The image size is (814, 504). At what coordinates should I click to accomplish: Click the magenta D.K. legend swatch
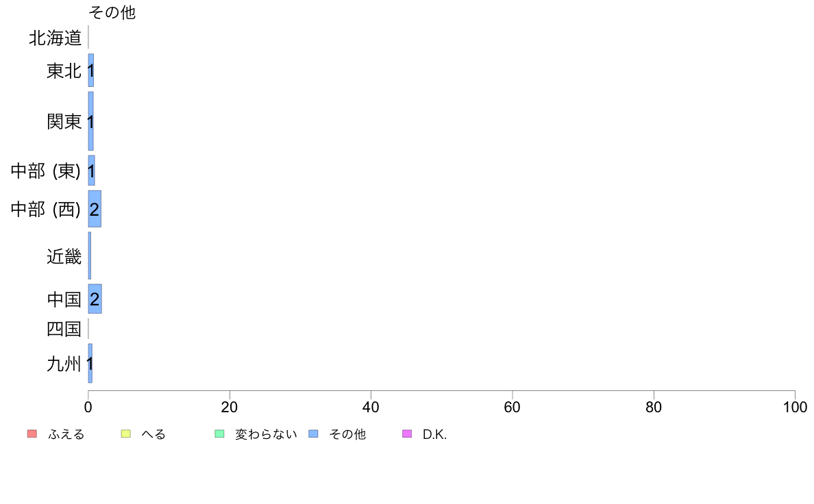tap(407, 434)
